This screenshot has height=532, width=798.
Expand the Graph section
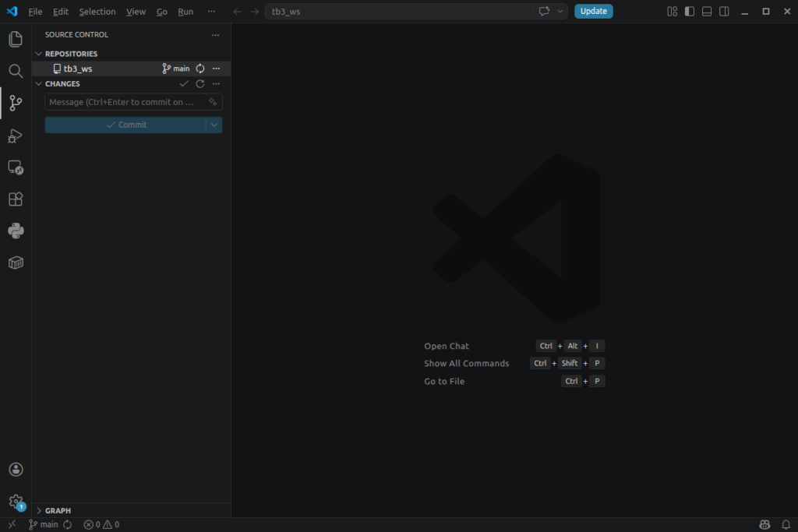pyautogui.click(x=39, y=510)
